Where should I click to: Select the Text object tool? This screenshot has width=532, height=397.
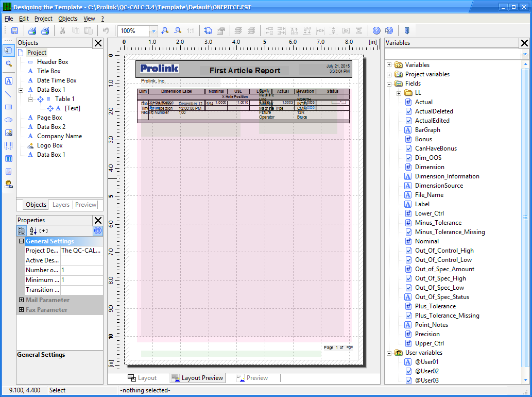pos(9,81)
